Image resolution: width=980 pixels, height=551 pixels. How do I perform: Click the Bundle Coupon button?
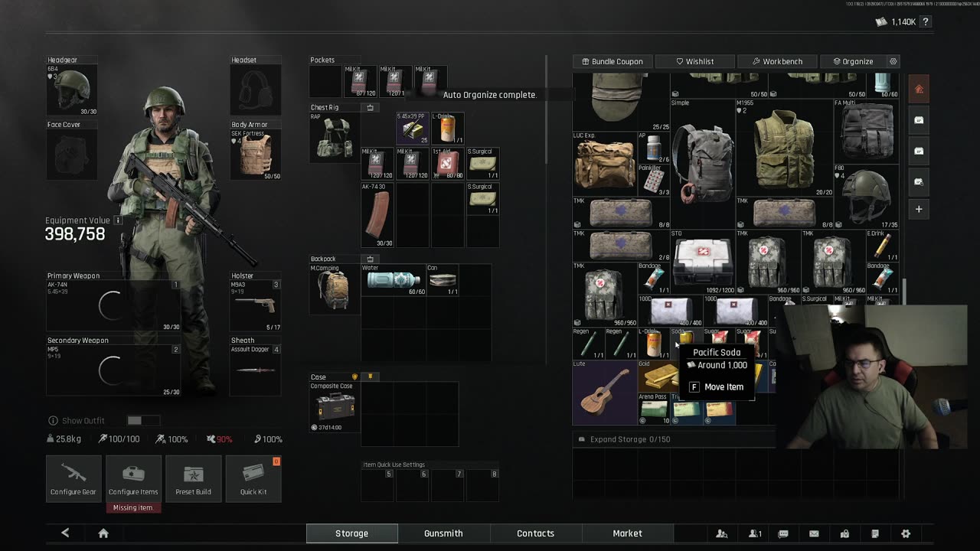[x=612, y=61]
